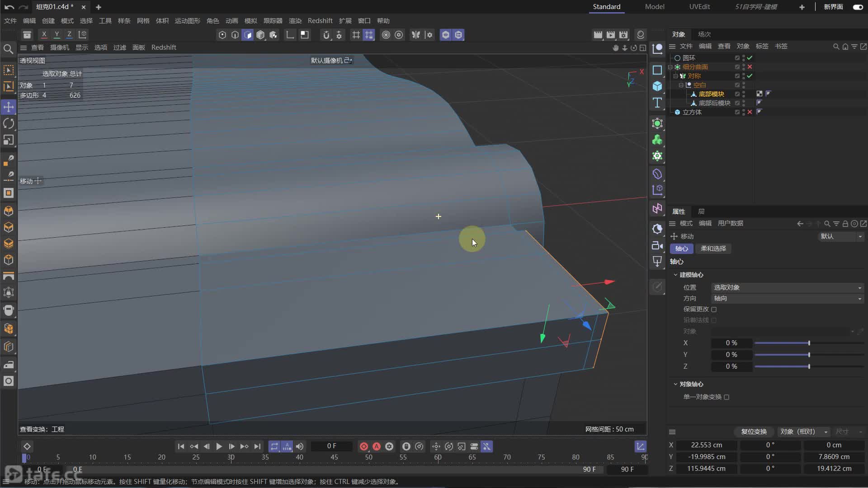Open the viewport 显示 menu

(x=81, y=47)
